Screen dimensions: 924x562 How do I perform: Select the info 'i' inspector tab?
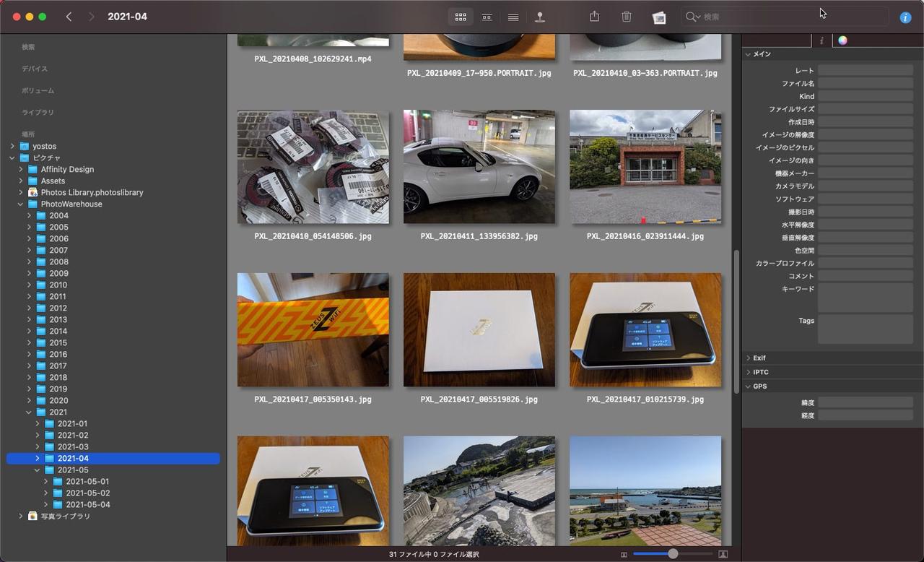click(x=821, y=40)
